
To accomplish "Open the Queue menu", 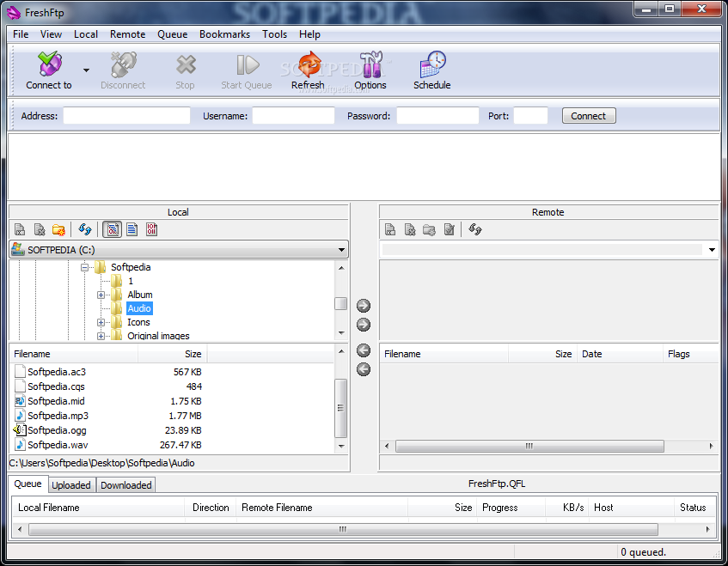I will (x=172, y=34).
